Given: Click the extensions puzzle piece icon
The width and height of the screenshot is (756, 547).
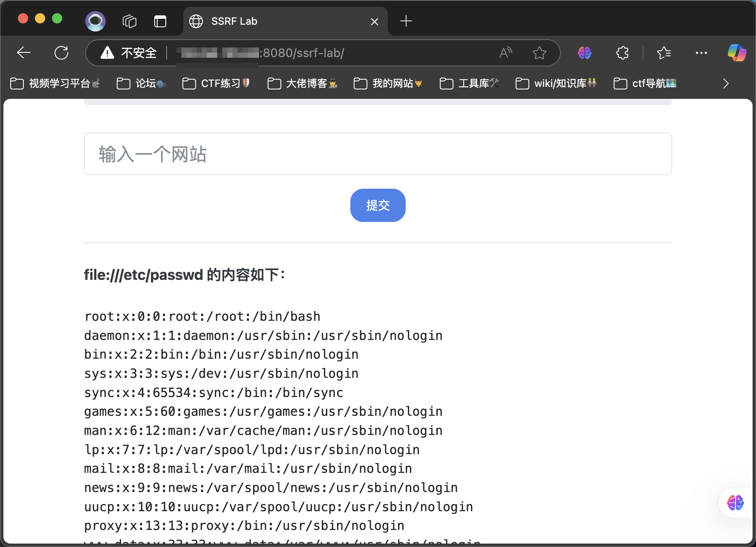Looking at the screenshot, I should pos(622,52).
